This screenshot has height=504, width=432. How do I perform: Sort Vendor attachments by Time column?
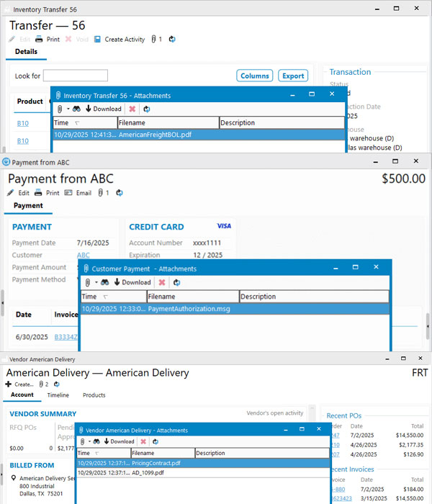(x=104, y=453)
